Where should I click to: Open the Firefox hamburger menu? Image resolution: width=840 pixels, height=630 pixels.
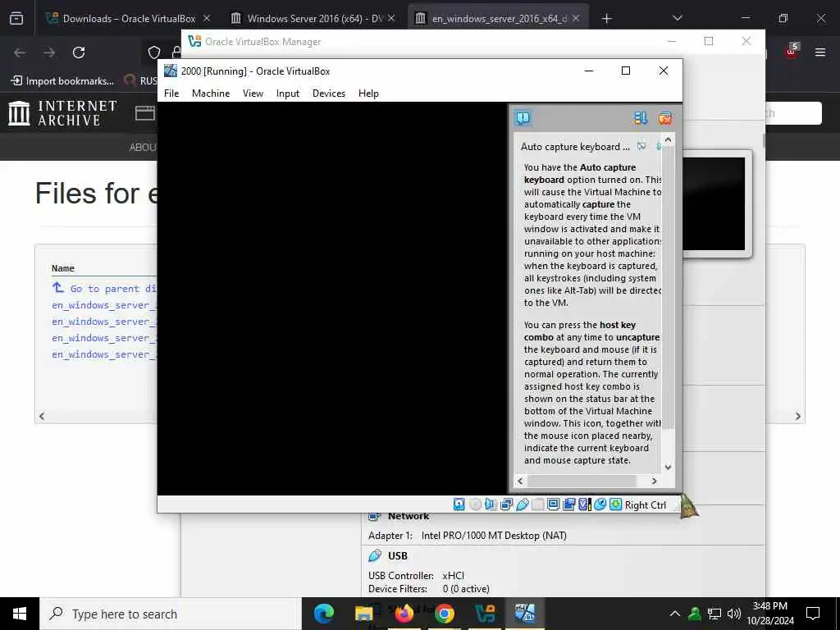coord(820,52)
